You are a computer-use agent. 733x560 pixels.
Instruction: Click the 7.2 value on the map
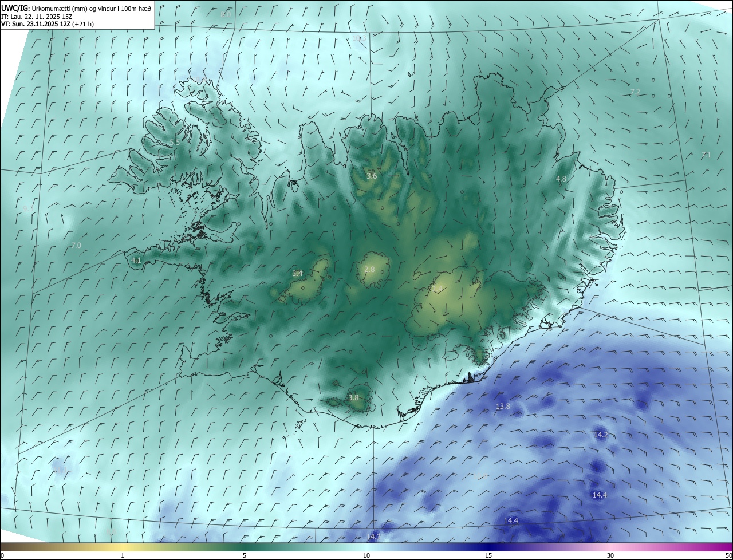pos(635,92)
